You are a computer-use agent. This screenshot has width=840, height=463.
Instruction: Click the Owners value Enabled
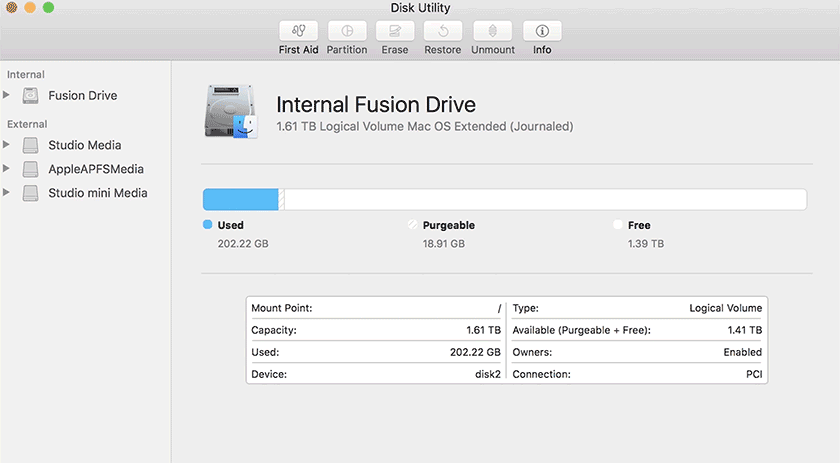[x=742, y=352]
